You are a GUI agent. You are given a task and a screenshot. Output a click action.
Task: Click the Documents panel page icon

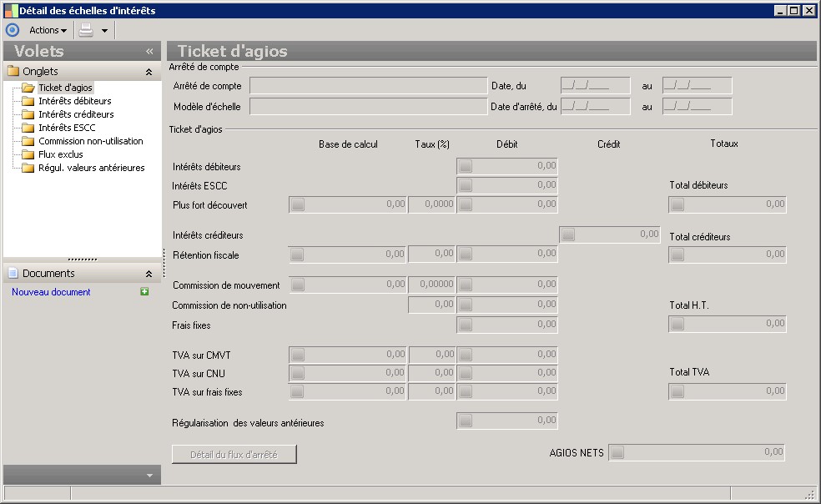coord(13,273)
